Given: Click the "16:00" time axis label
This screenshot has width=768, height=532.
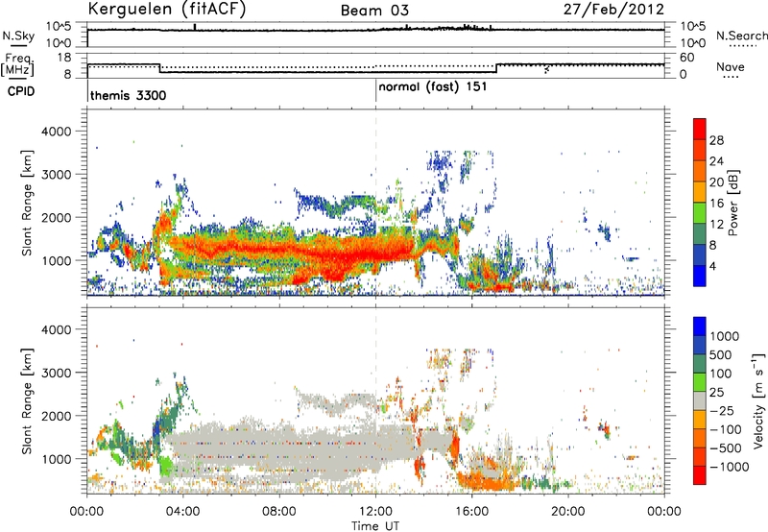Looking at the screenshot, I should coord(472,512).
